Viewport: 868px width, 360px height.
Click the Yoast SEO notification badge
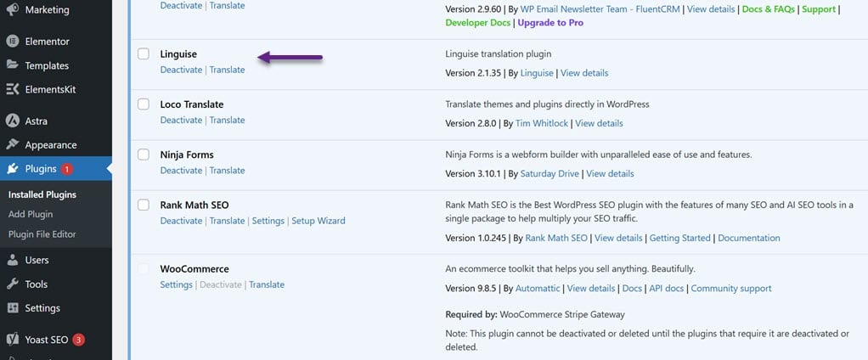pos(79,340)
